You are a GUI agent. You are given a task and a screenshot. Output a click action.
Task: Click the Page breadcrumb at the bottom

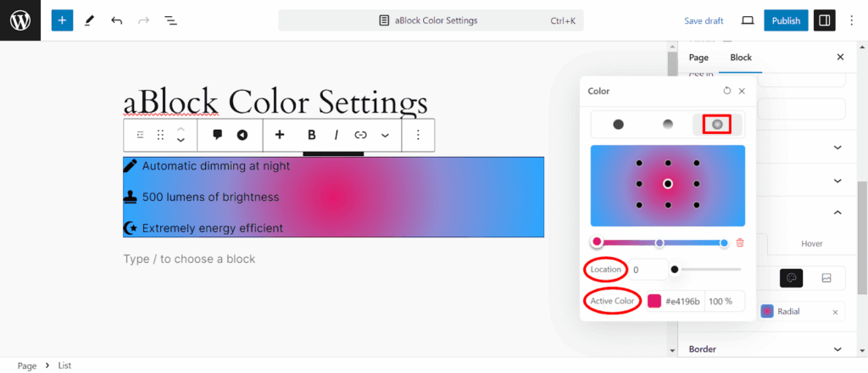27,366
